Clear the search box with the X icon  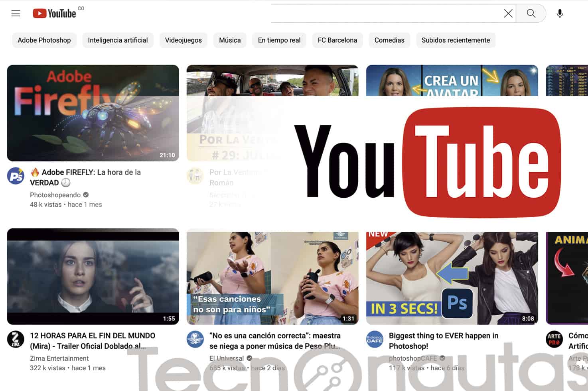click(508, 13)
